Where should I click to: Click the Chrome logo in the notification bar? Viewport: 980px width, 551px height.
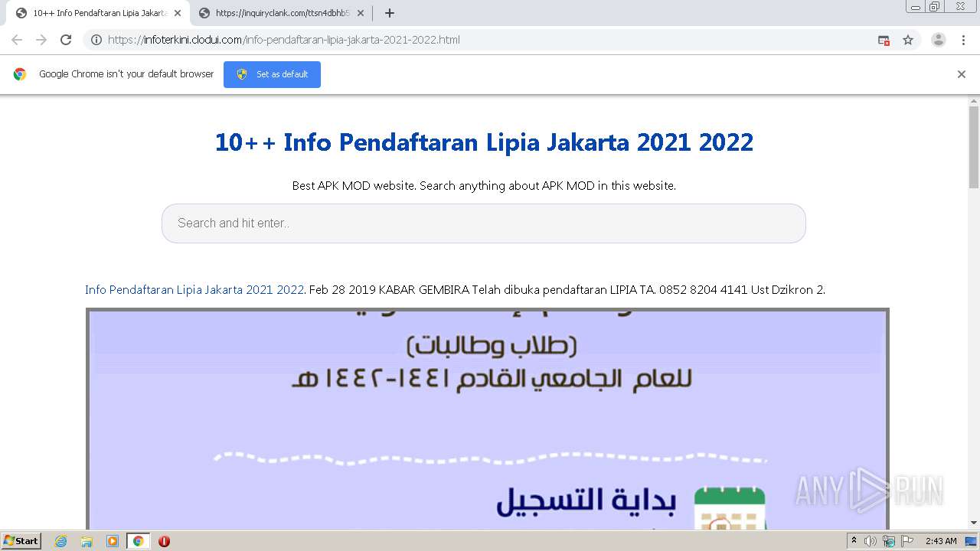click(20, 74)
